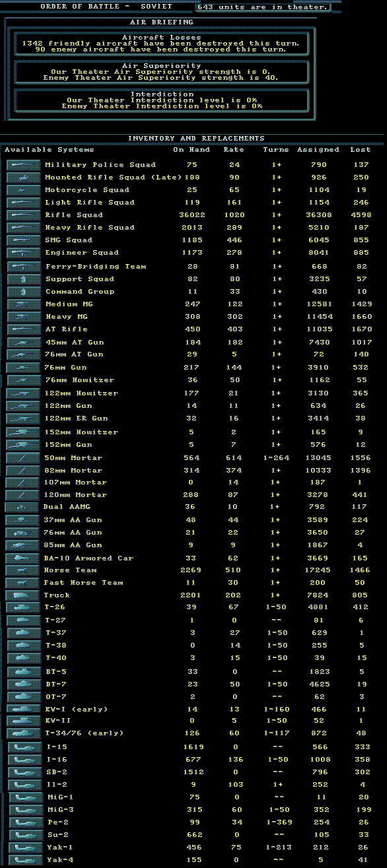The image size is (387, 868).
Task: Click the 'Order of Battle - Soviet' title
Action: (106, 7)
